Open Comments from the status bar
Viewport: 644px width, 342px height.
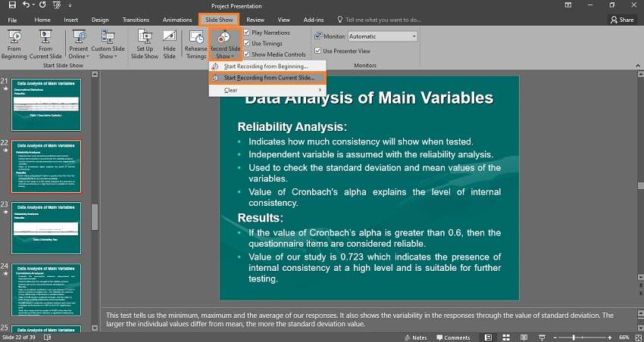[x=452, y=337]
